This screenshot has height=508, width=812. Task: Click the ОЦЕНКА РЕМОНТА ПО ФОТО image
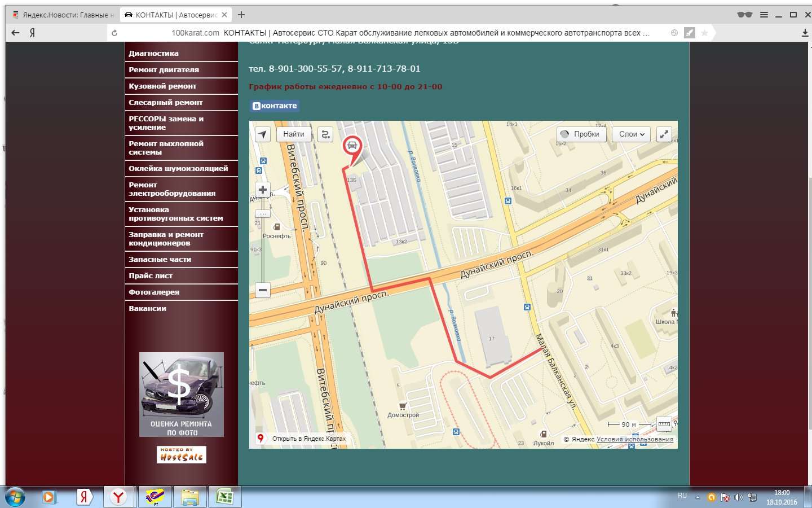[x=182, y=395]
